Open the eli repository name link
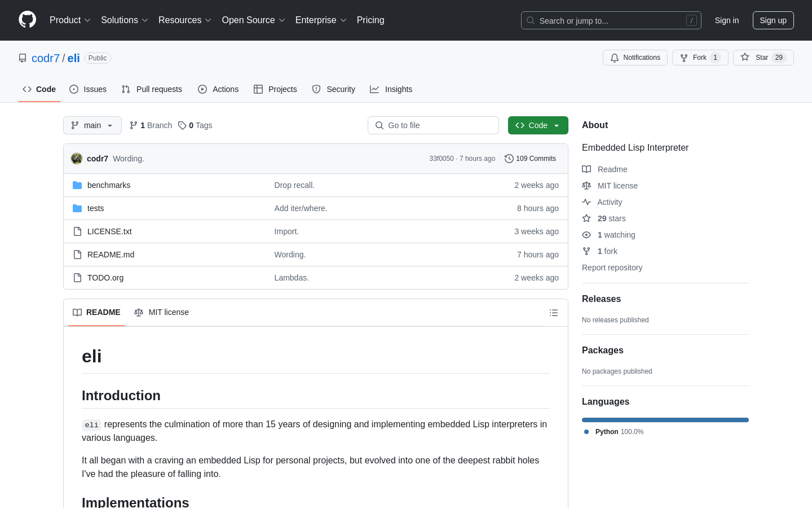Viewport: 812px width, 508px height. pos(74,58)
